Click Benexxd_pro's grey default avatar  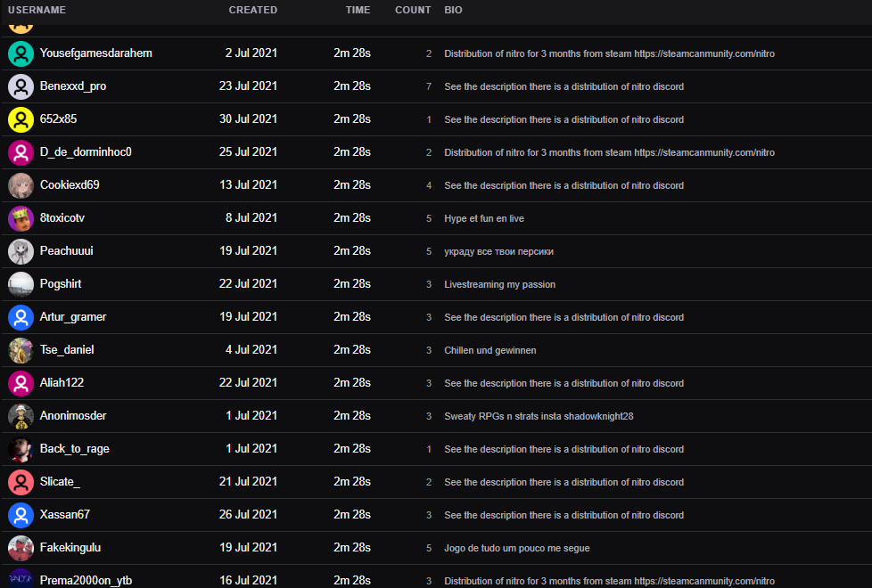click(x=21, y=86)
